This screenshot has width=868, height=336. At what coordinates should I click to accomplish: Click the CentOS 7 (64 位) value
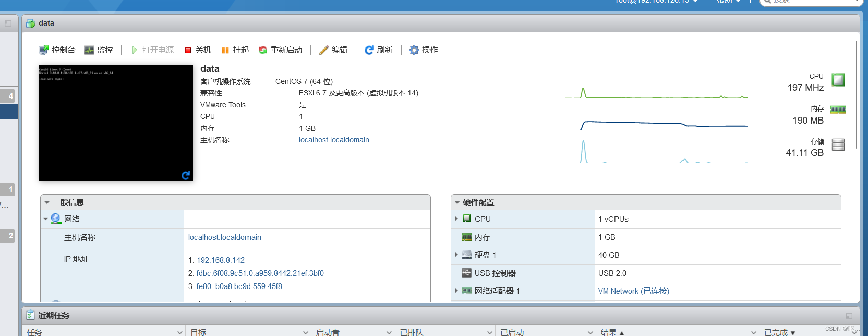coord(304,81)
